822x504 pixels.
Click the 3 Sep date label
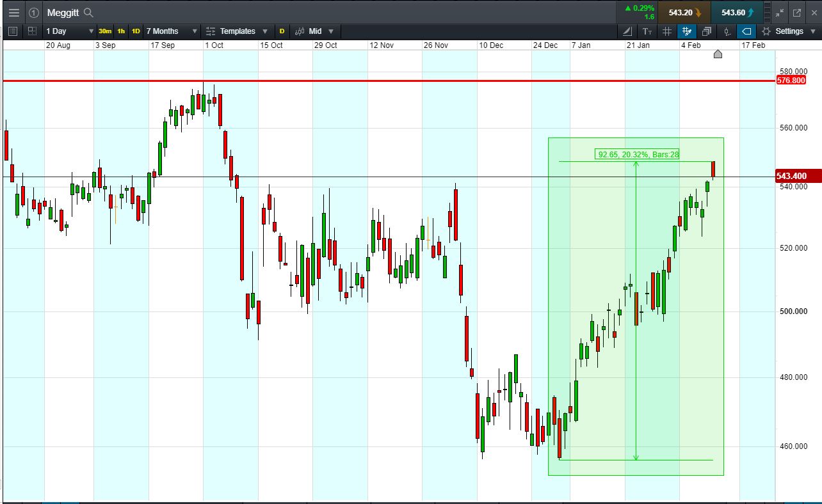(106, 45)
